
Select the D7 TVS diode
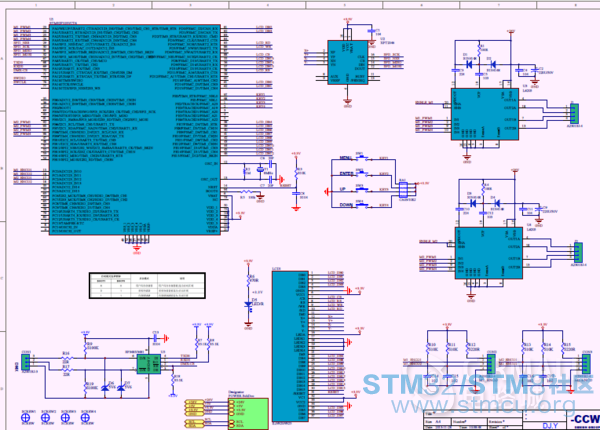pyautogui.click(x=121, y=388)
